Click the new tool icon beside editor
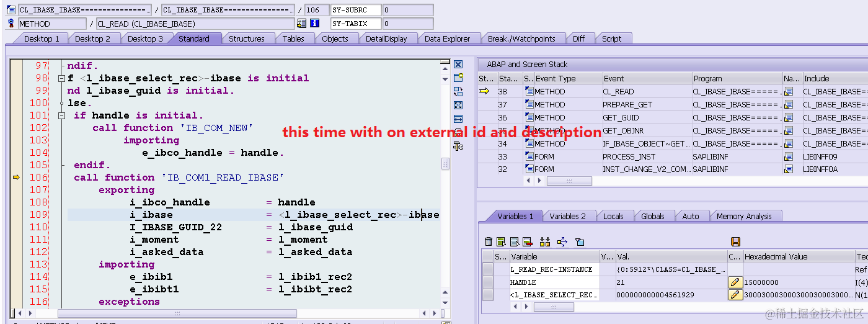 [x=458, y=78]
